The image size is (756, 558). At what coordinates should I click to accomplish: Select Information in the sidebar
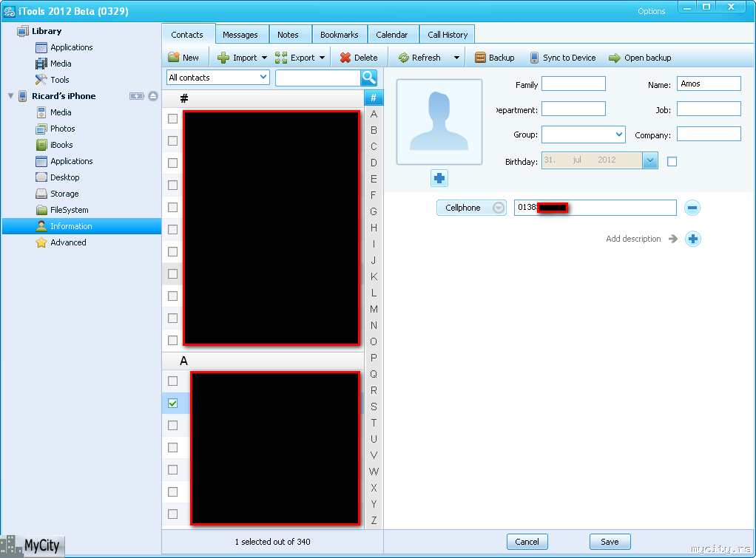point(81,226)
